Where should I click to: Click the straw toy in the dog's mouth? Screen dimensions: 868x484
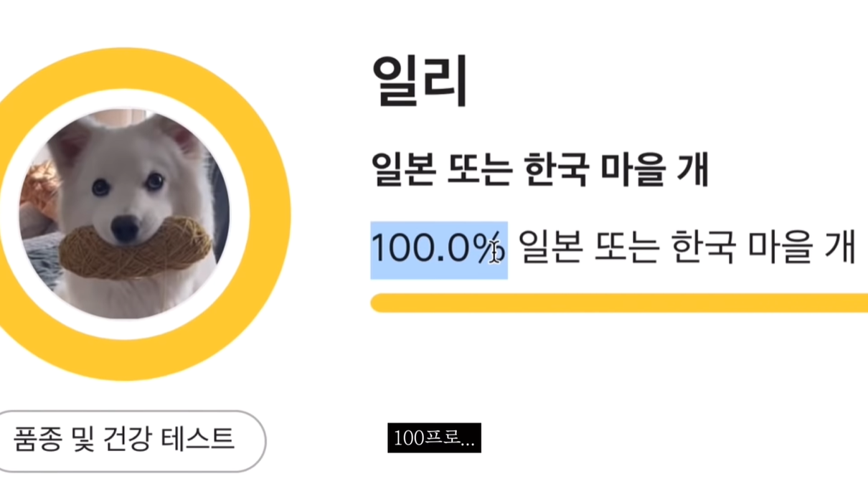point(136,249)
